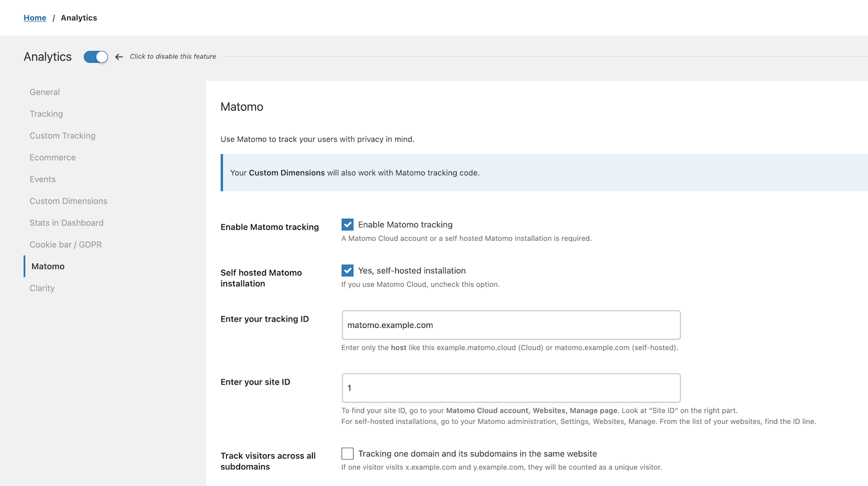This screenshot has height=486, width=868.
Task: Click 'A Matomo Cloud account or' hint
Action: pos(466,239)
